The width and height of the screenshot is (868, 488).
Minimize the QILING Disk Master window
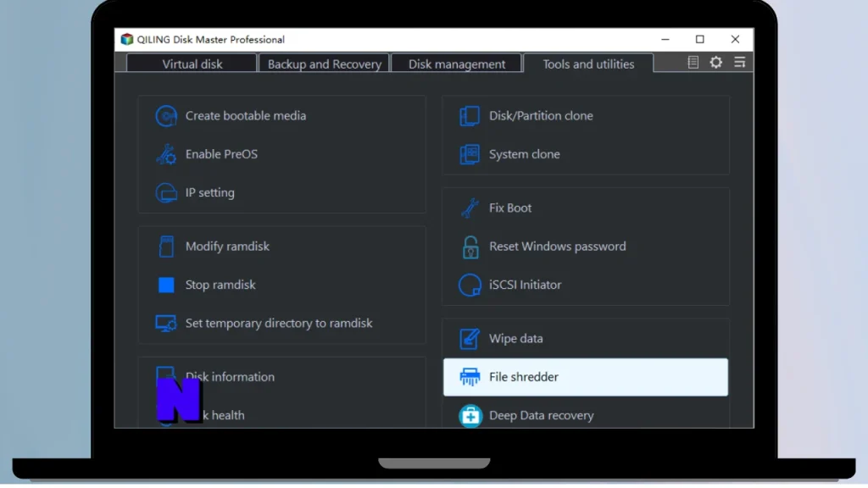(665, 39)
